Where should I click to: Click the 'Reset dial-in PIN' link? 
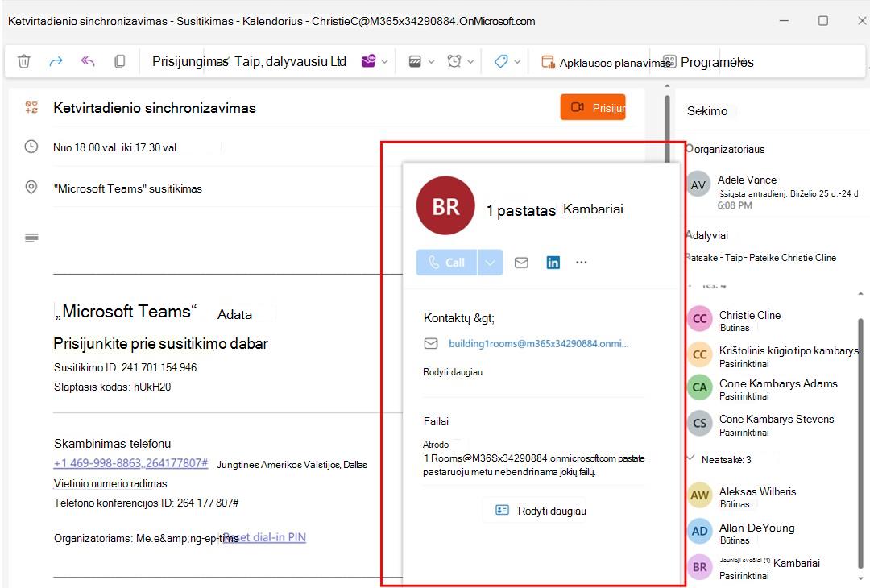coord(265,537)
